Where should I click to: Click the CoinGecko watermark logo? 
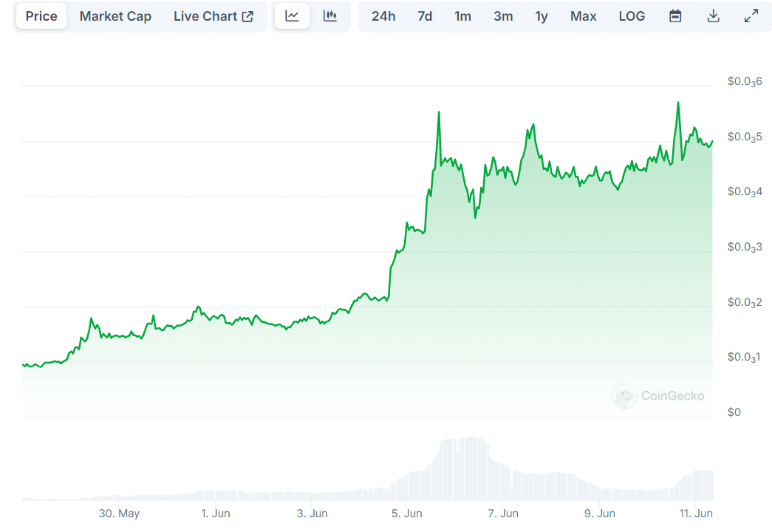(659, 396)
